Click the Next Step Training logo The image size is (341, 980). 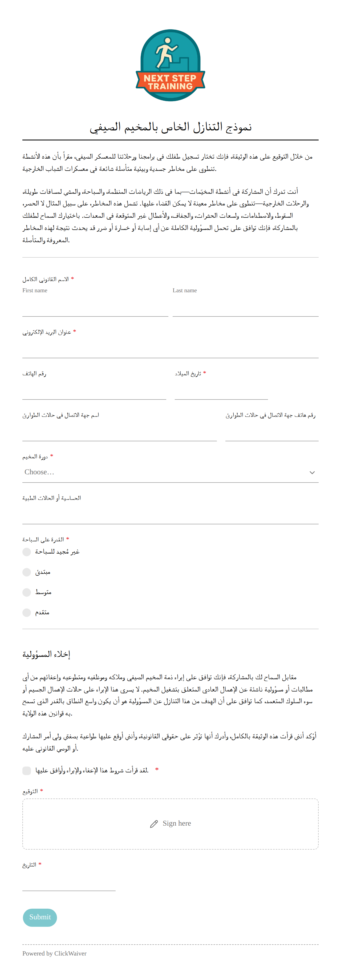pos(170,65)
